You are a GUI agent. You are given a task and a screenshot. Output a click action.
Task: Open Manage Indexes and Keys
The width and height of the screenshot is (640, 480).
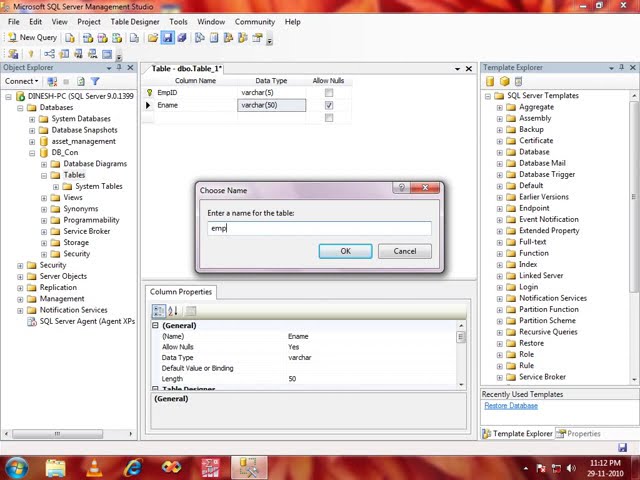tap(64, 54)
